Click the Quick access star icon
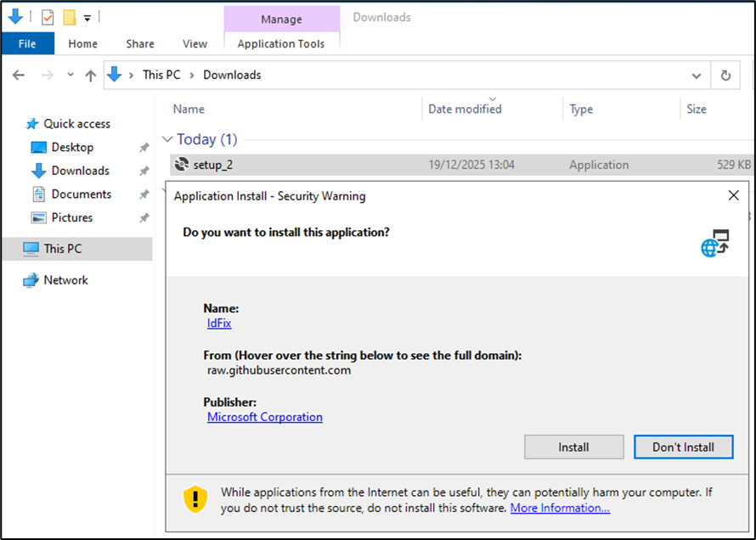 [x=32, y=124]
